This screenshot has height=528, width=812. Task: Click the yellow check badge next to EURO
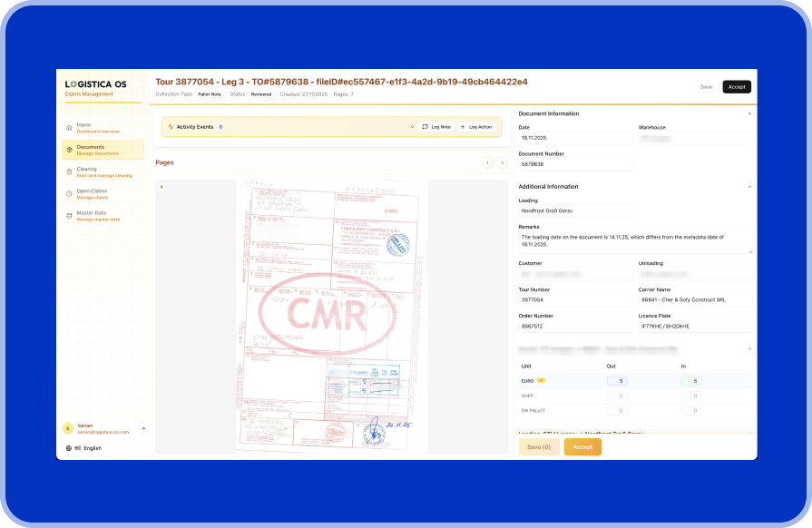point(541,380)
